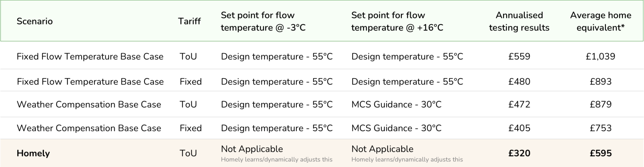Click the Tariff column header
The height and width of the screenshot is (167, 644).
point(189,21)
